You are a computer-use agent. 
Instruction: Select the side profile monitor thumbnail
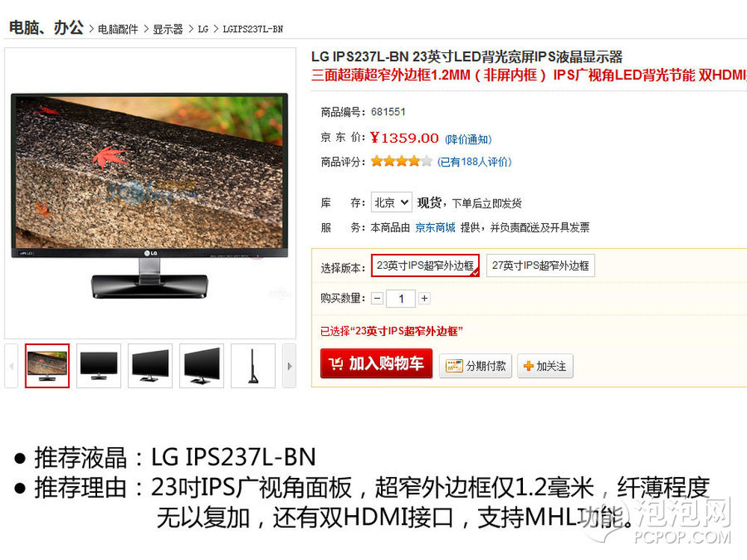253,366
